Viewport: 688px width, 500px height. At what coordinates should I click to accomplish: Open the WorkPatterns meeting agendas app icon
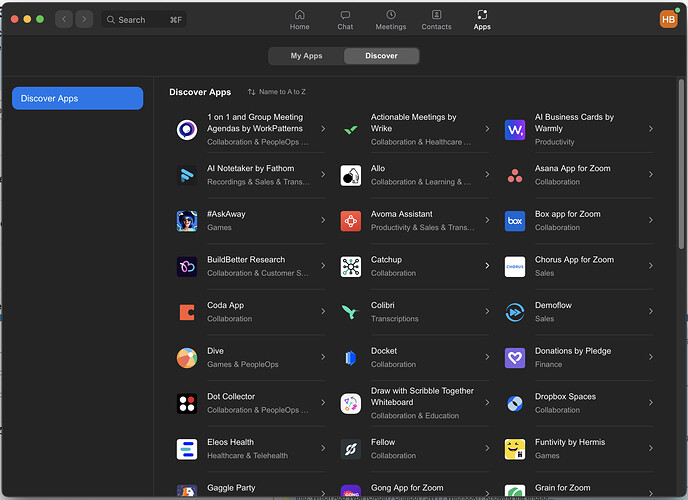click(x=187, y=129)
